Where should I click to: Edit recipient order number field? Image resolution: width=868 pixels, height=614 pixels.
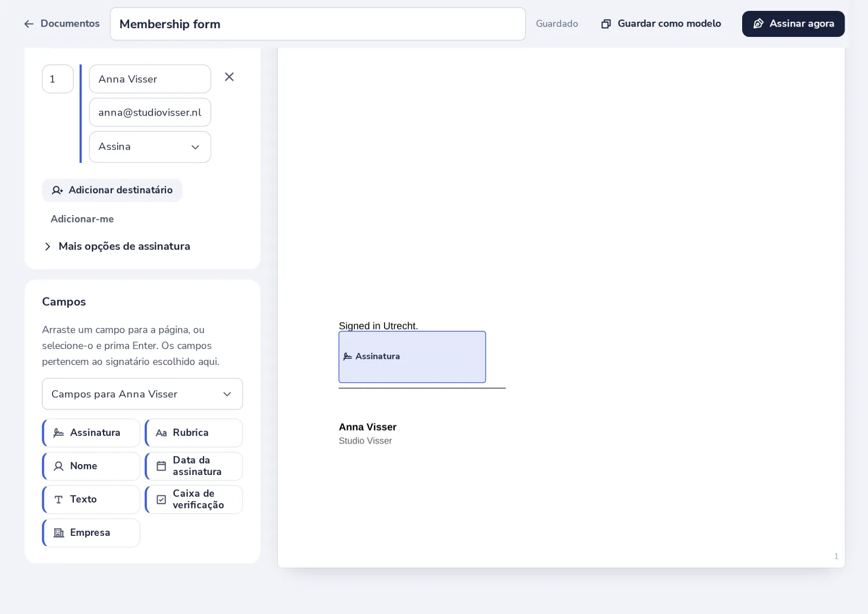(58, 79)
